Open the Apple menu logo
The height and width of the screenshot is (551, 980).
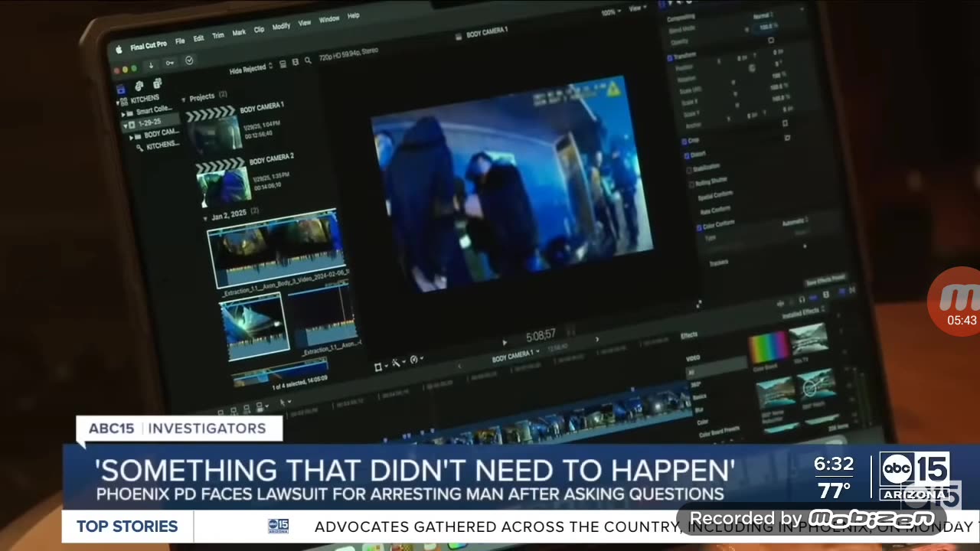(x=119, y=50)
